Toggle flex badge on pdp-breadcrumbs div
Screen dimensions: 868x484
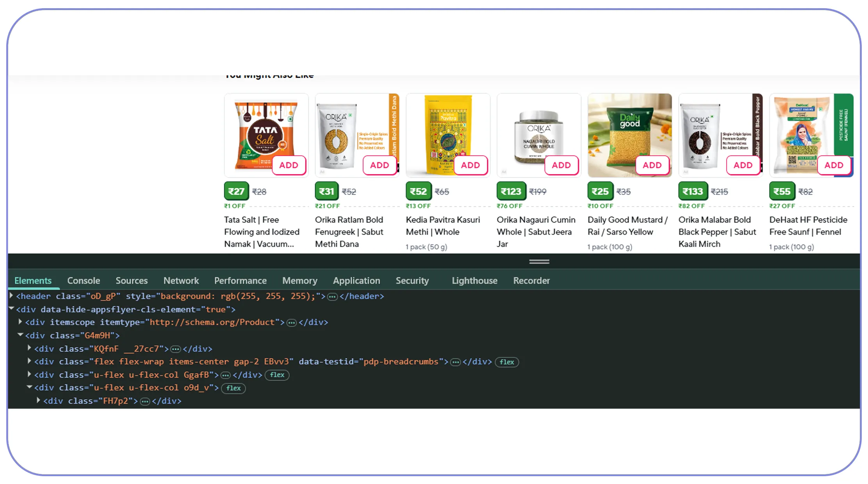click(506, 362)
